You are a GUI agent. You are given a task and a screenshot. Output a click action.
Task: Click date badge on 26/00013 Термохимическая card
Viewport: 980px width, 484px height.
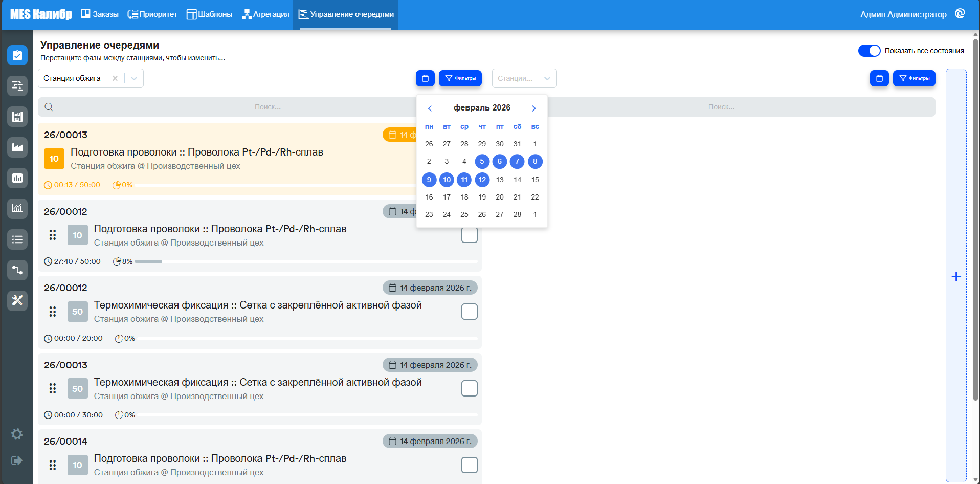pyautogui.click(x=430, y=365)
